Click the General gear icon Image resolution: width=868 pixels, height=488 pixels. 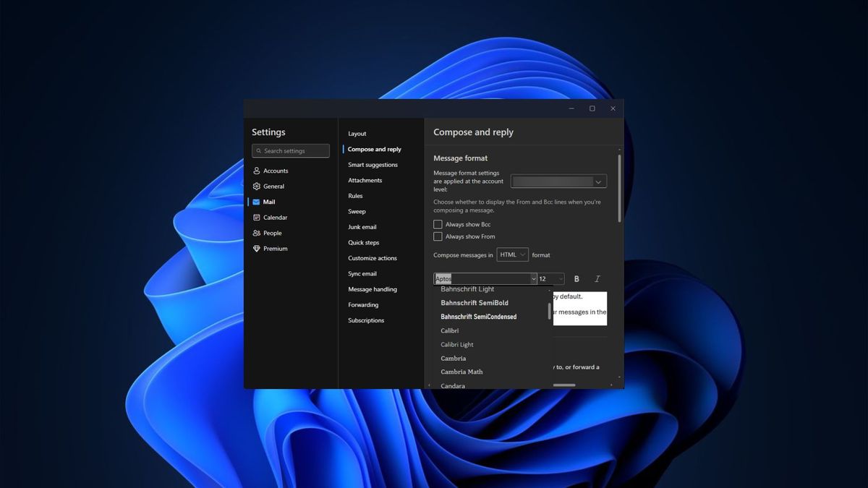pyautogui.click(x=257, y=187)
